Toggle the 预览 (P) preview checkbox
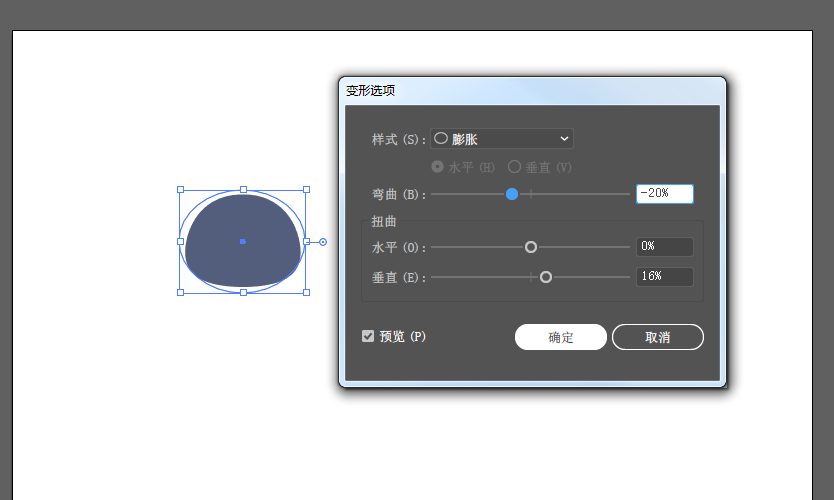Viewport: 834px width, 500px height. click(368, 336)
